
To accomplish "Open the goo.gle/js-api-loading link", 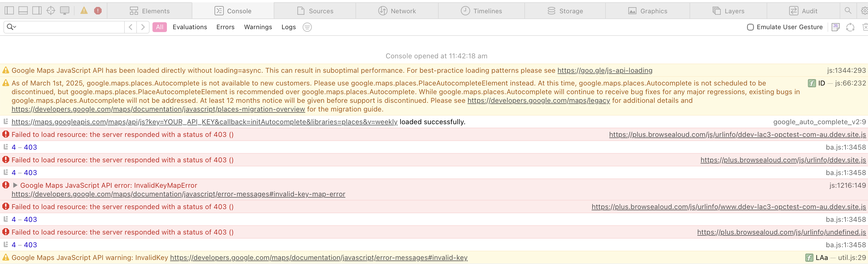I will 604,70.
